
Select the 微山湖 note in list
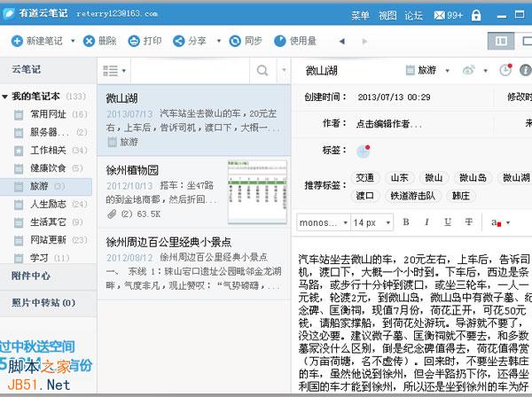(x=194, y=120)
